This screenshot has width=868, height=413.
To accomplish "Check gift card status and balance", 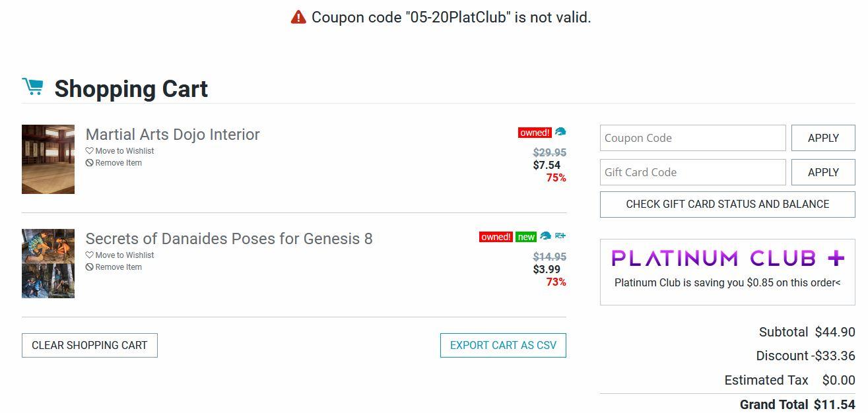I will (727, 205).
